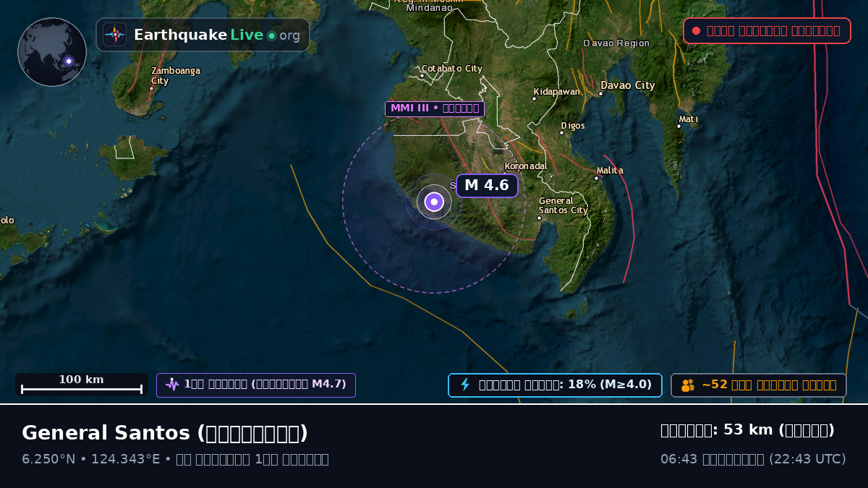The width and height of the screenshot is (868, 488).
Task: Click the 'Digos' map label
Action: pyautogui.click(x=573, y=126)
